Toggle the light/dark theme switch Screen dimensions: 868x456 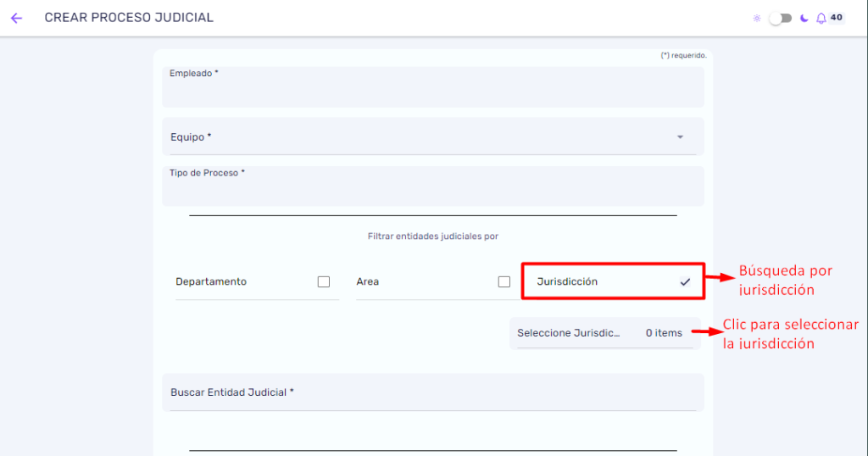pos(780,19)
